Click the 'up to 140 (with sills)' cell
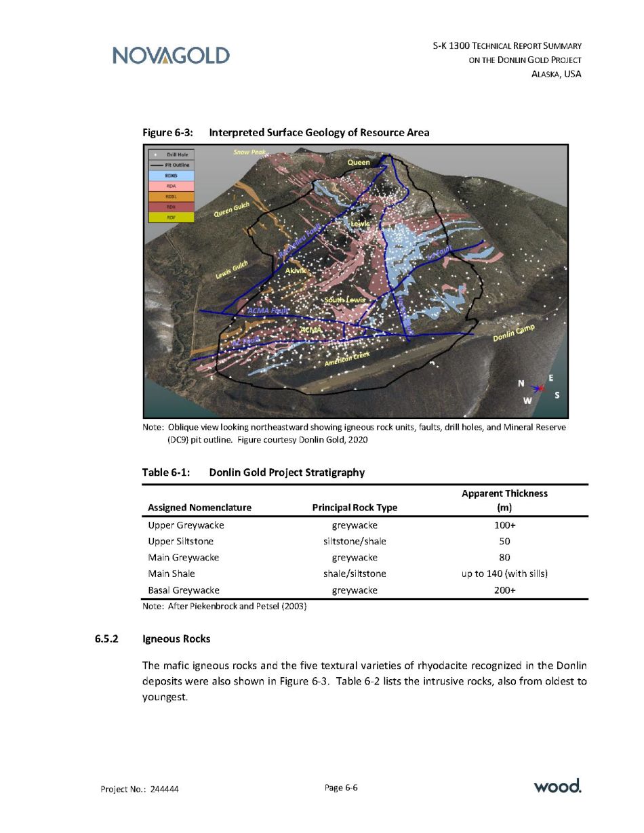644x833 pixels. (504, 574)
